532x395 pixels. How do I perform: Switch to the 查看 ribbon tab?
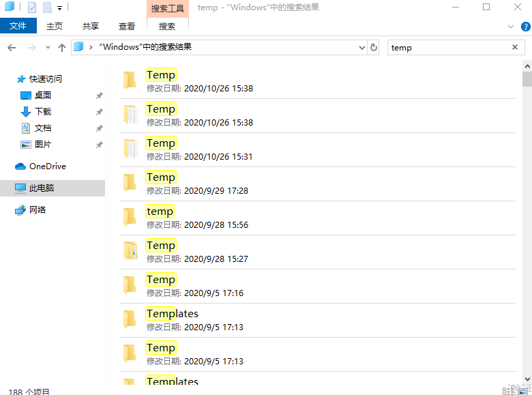[x=127, y=26]
